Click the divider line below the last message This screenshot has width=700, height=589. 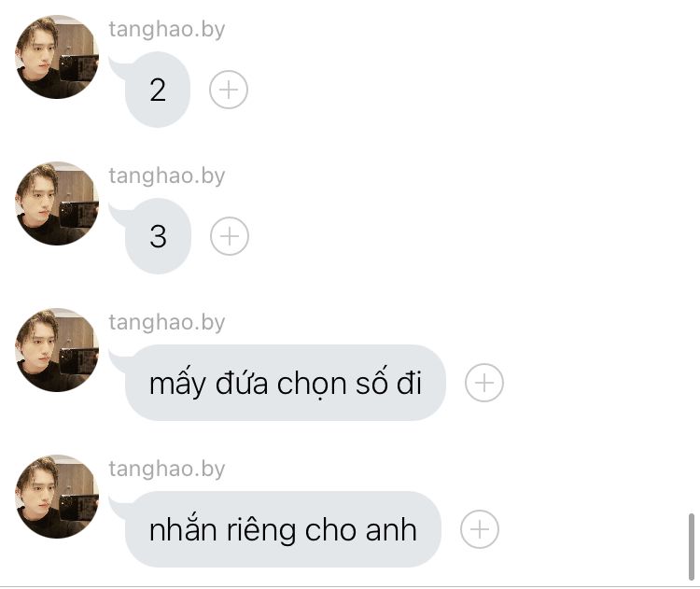350,587
